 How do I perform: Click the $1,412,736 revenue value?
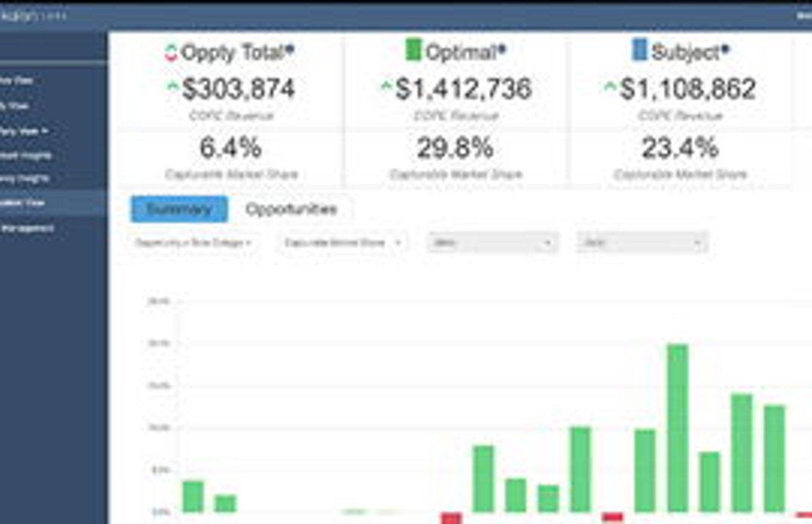click(463, 89)
